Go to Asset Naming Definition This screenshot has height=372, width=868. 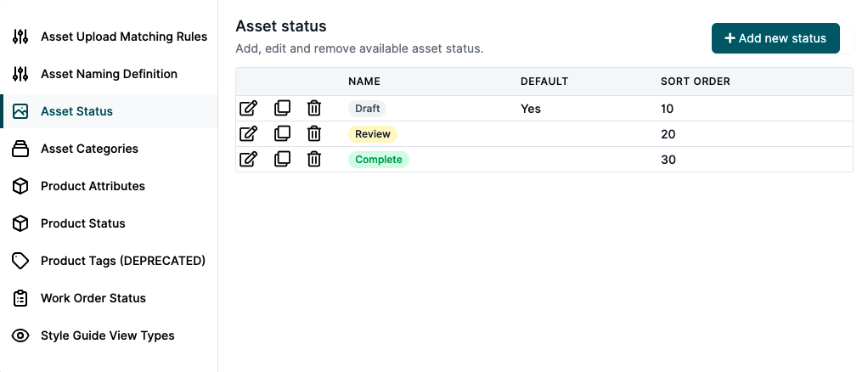109,74
